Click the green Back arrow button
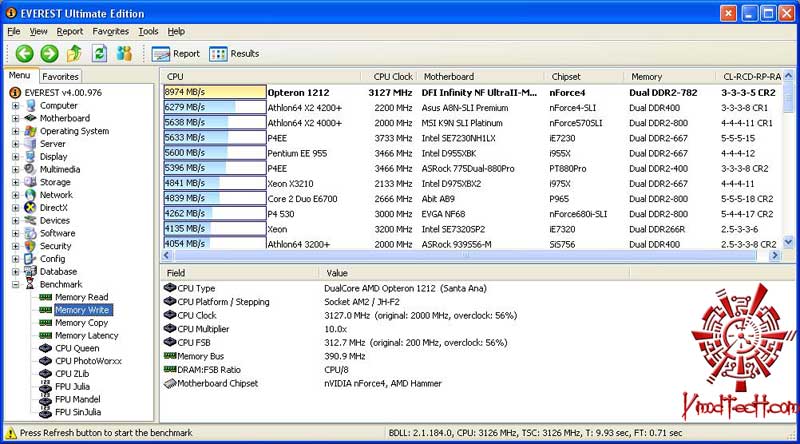The height and width of the screenshot is (444, 800). (24, 53)
